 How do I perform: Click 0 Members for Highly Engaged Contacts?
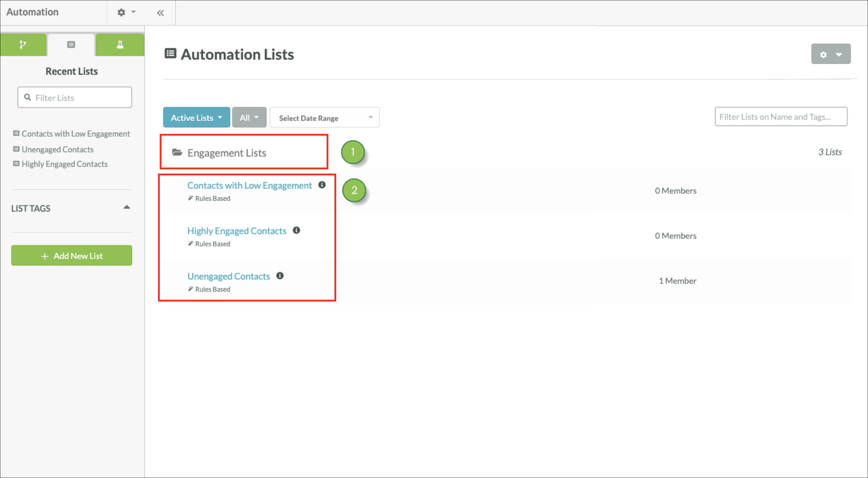pyautogui.click(x=676, y=236)
